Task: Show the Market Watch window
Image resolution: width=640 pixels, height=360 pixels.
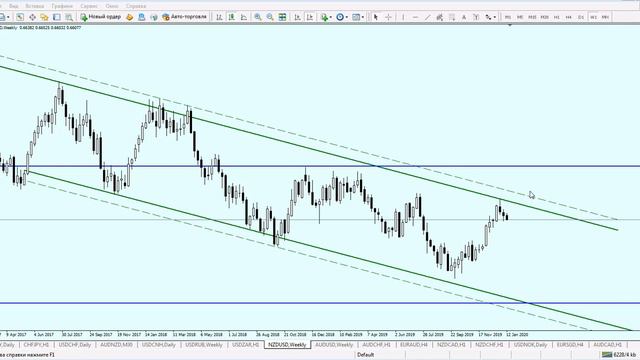Action: tap(20, 17)
